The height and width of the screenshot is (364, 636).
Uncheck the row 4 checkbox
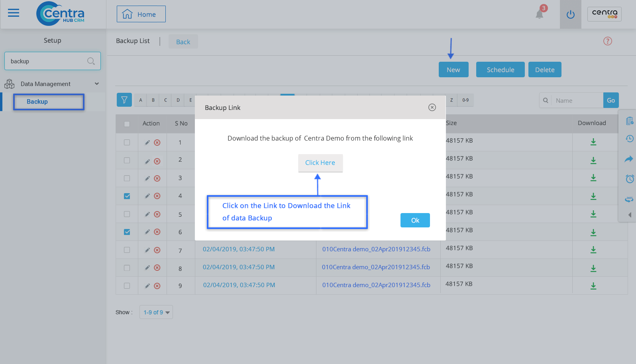[127, 196]
